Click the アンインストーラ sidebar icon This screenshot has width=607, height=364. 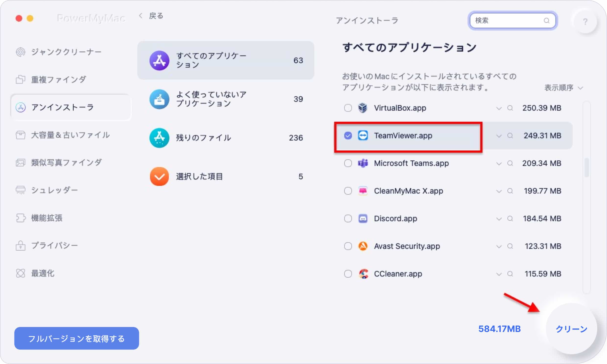(21, 107)
